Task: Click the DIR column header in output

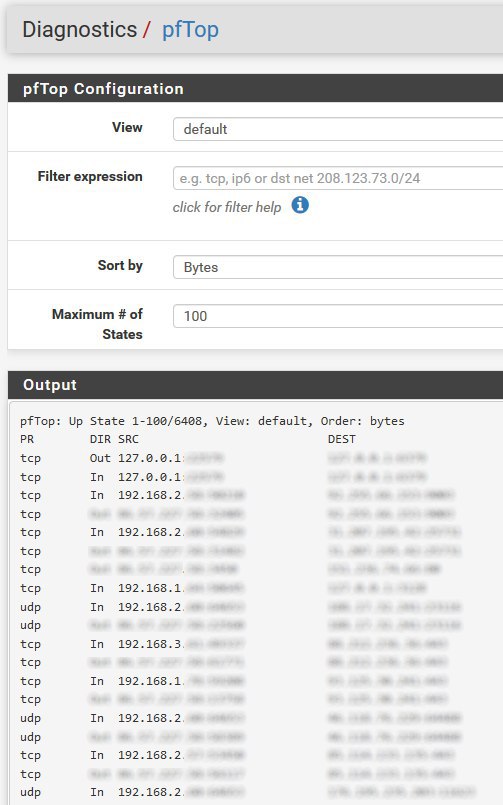Action: (100, 439)
